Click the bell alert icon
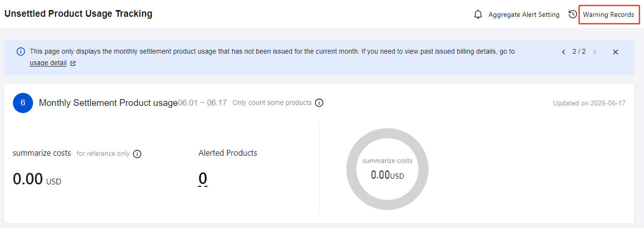The image size is (644, 228). click(x=478, y=14)
